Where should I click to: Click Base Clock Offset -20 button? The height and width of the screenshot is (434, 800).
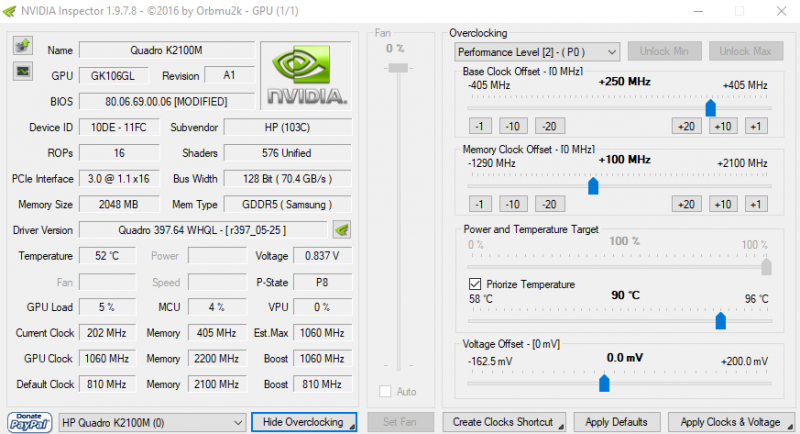tap(549, 126)
